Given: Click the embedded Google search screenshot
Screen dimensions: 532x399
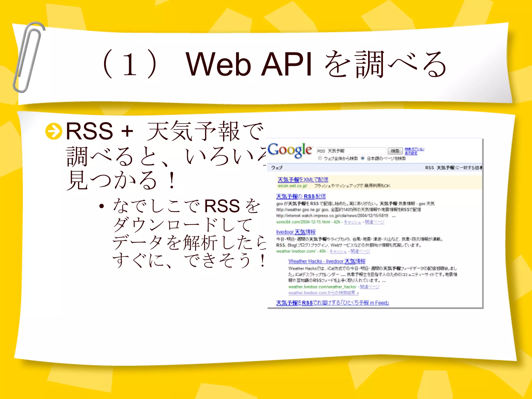Looking at the screenshot, I should click(x=375, y=223).
